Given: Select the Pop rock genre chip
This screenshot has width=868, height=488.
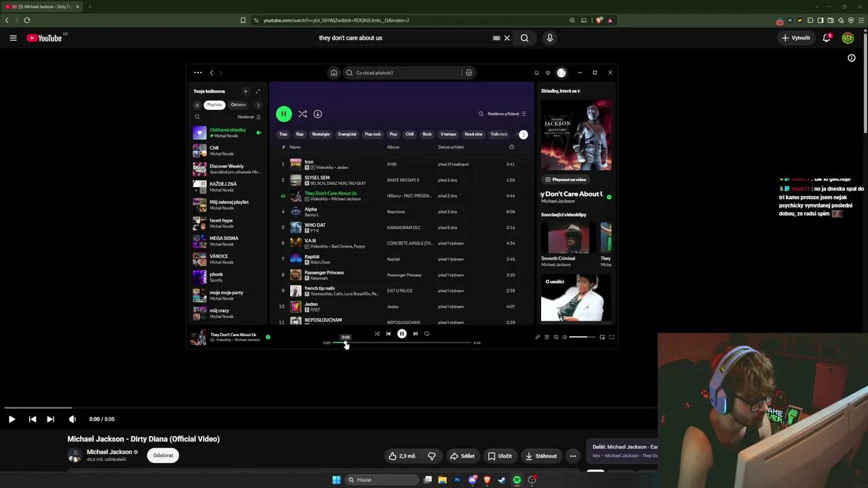Looking at the screenshot, I should [x=373, y=134].
